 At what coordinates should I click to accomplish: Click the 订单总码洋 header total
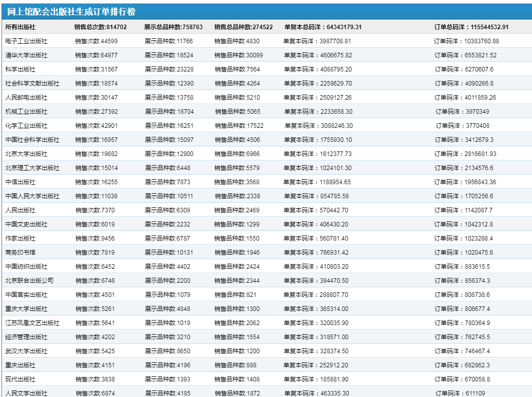point(472,27)
